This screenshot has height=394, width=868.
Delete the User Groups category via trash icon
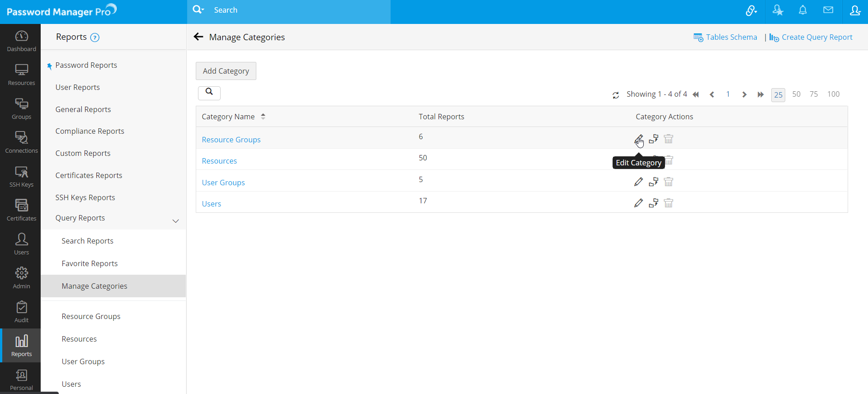[668, 182]
